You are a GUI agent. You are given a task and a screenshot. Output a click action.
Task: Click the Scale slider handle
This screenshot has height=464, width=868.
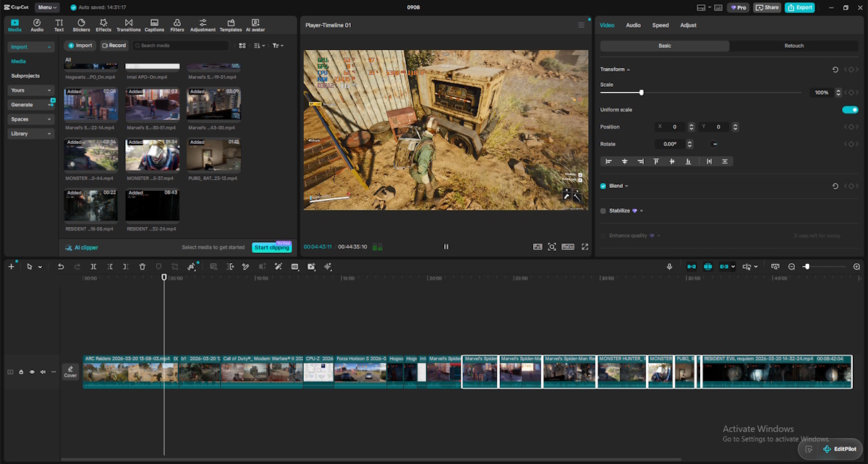click(x=641, y=93)
